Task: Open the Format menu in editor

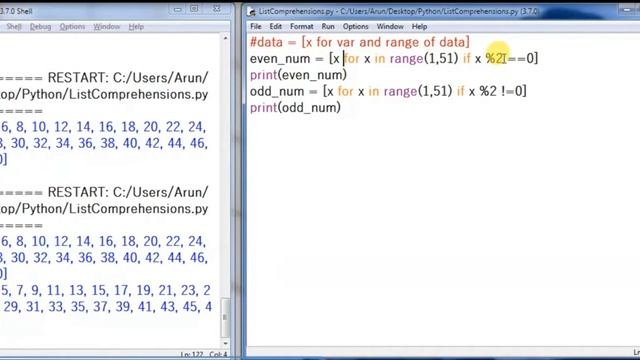Action: click(x=302, y=27)
